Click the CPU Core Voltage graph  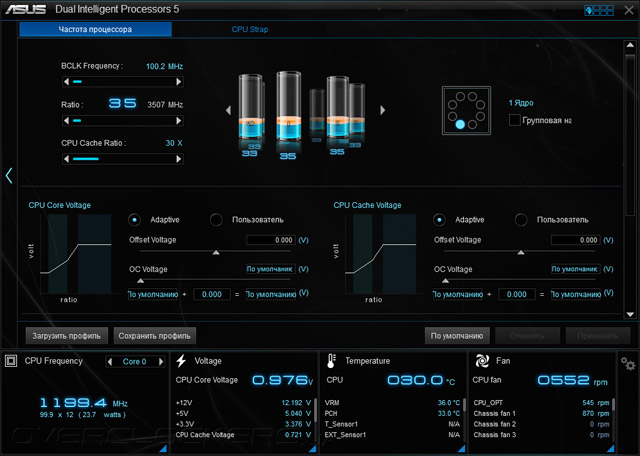click(76, 254)
